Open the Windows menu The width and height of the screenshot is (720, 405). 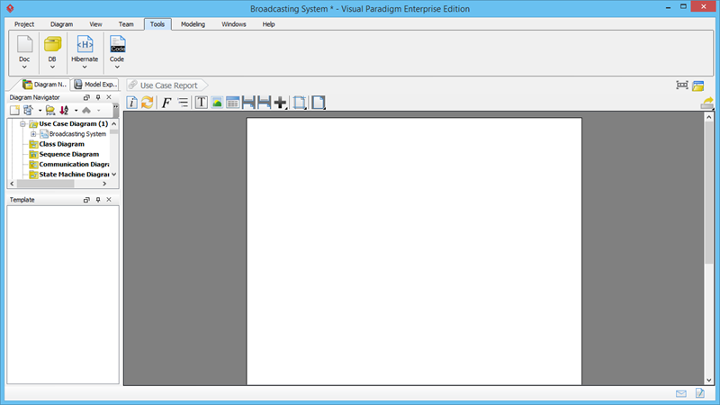(234, 24)
